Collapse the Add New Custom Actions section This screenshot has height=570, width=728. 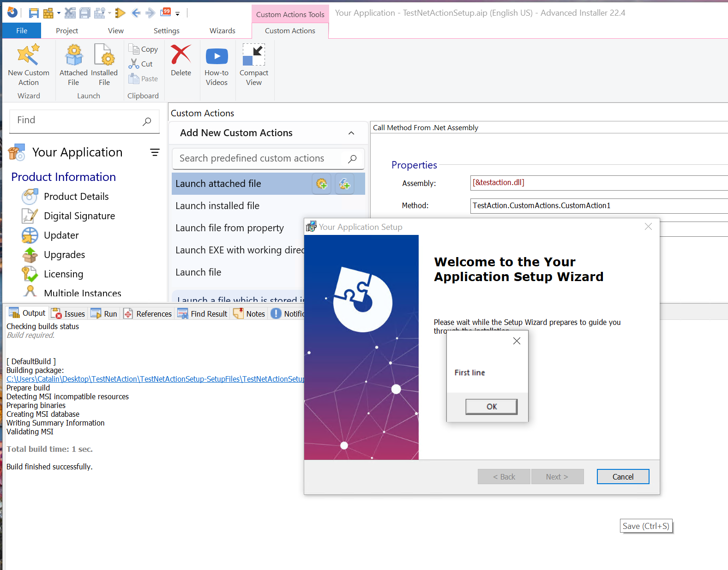pos(351,133)
